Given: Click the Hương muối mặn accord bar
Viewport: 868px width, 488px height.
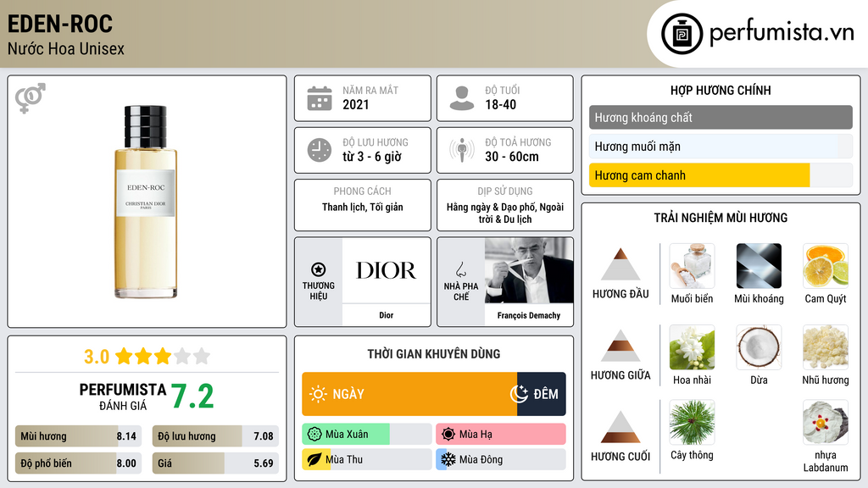Looking at the screenshot, I should coord(721,147).
